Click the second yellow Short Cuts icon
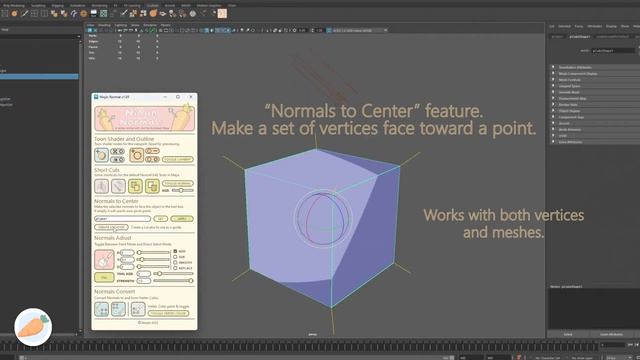 click(x=152, y=186)
